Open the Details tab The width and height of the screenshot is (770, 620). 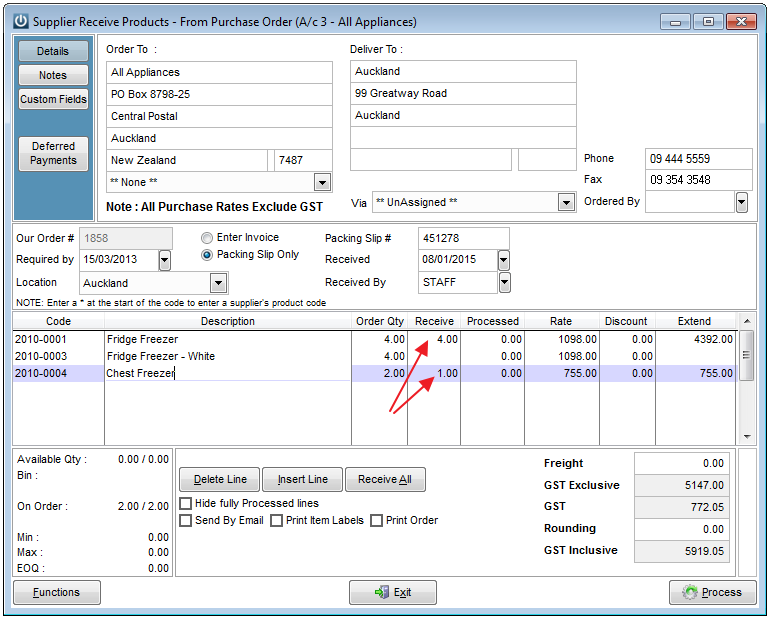click(x=53, y=51)
